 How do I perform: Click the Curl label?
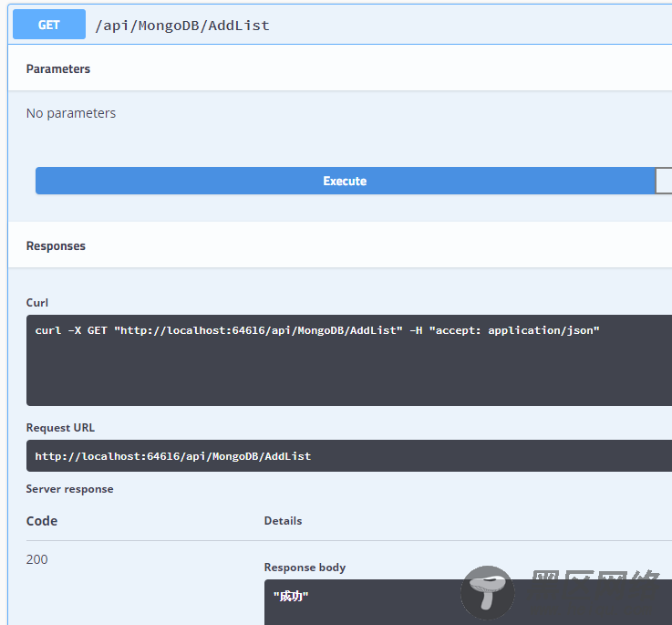(x=37, y=303)
